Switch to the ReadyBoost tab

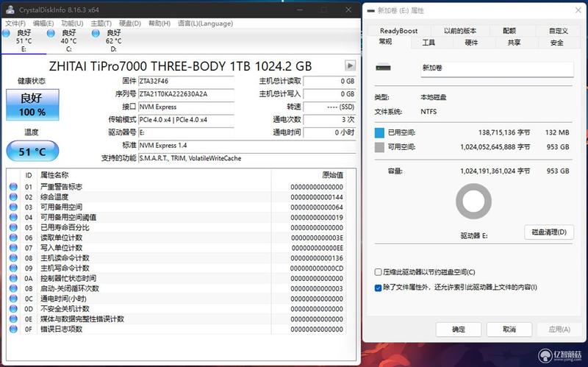398,31
